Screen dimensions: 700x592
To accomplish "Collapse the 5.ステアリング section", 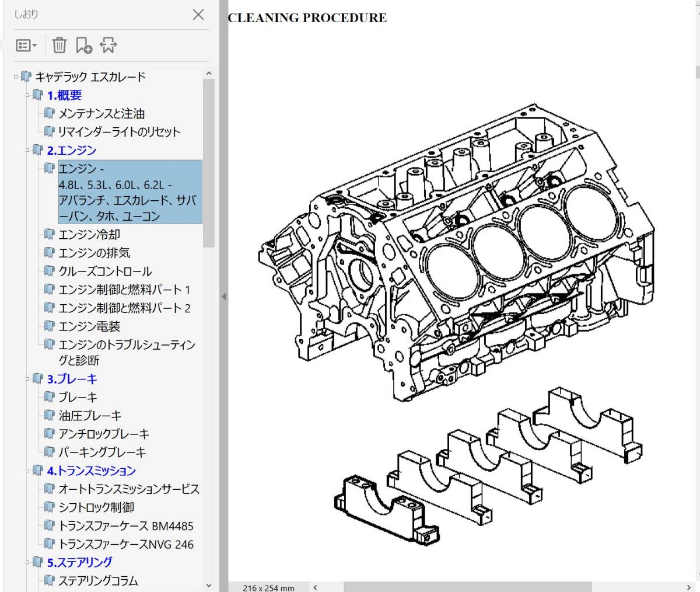I will point(27,562).
